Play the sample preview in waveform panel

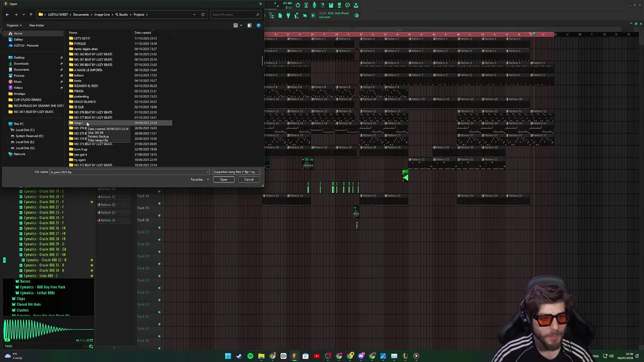[x=7, y=340]
